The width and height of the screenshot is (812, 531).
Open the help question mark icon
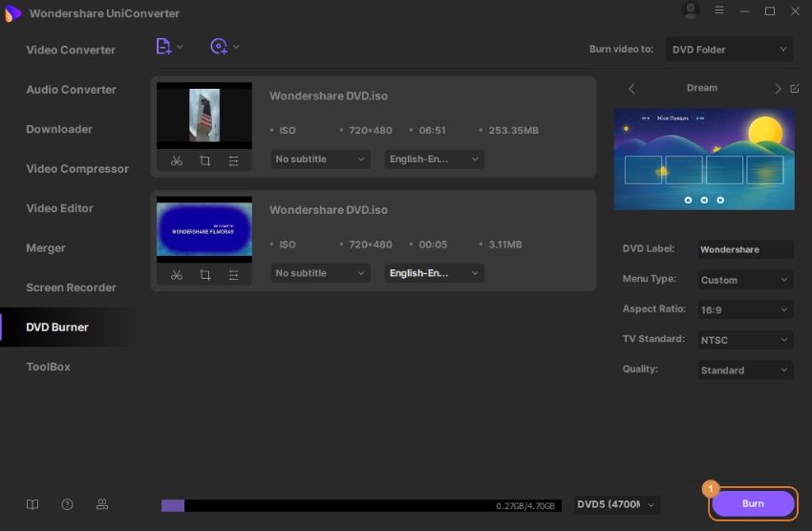click(x=67, y=504)
